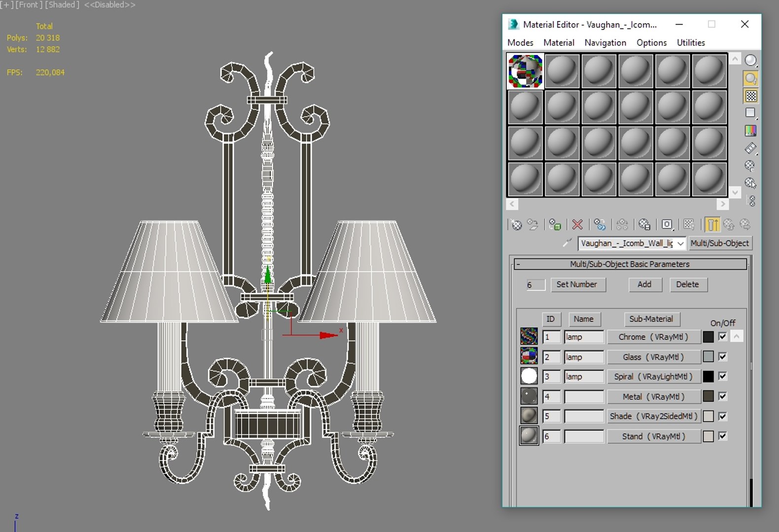This screenshot has width=779, height=532.
Task: Uncheck On/Off for Shade sub-material
Action: coord(722,416)
